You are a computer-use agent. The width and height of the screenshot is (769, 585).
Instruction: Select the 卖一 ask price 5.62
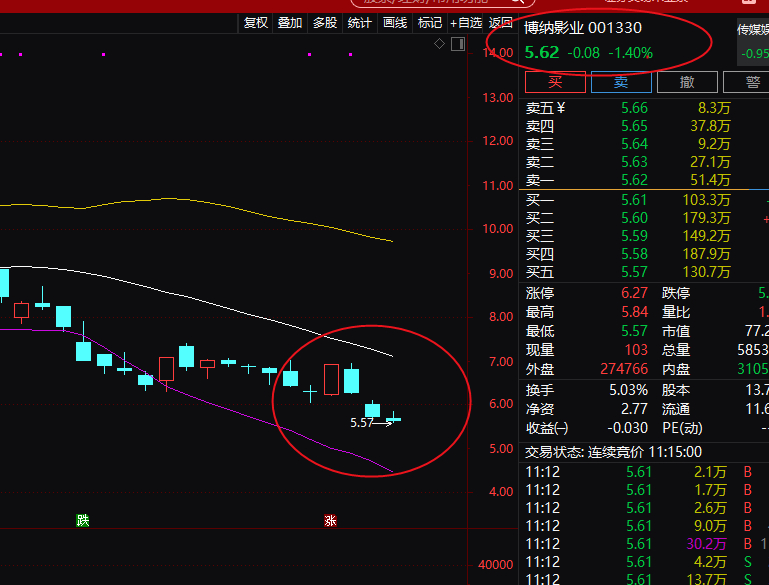tap(634, 180)
